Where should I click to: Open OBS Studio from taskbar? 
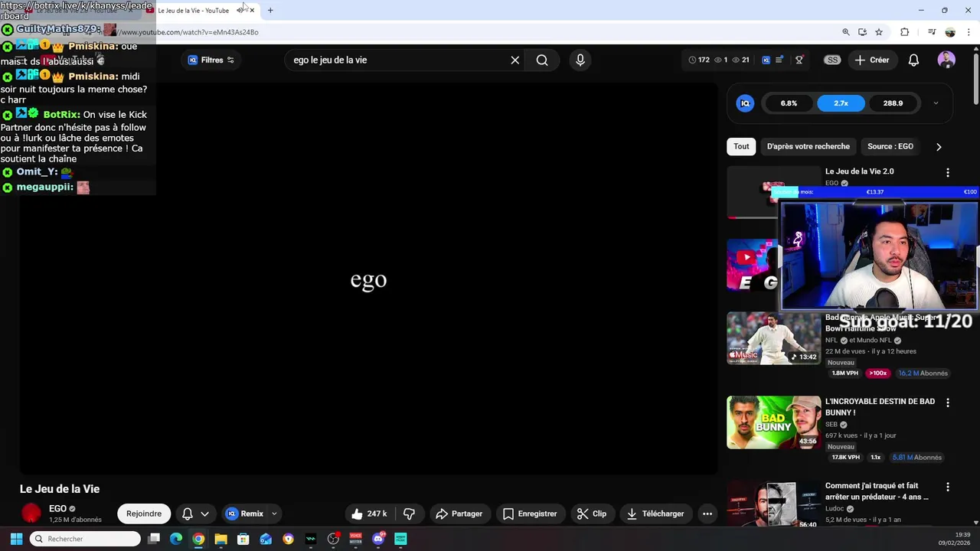tap(333, 539)
